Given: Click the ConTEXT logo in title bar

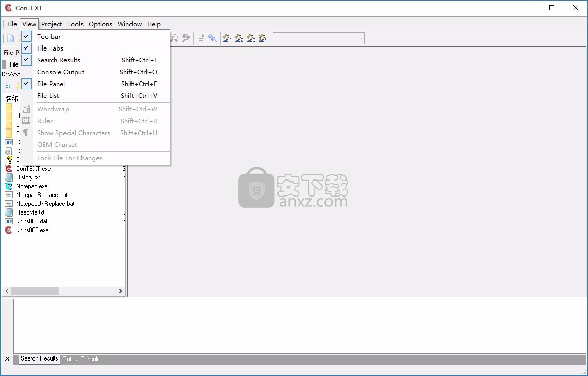Looking at the screenshot, I should pyautogui.click(x=8, y=8).
